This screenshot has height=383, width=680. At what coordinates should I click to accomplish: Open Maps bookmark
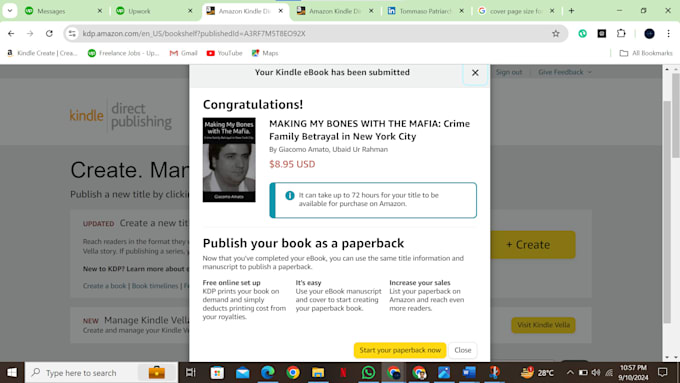[x=265, y=53]
